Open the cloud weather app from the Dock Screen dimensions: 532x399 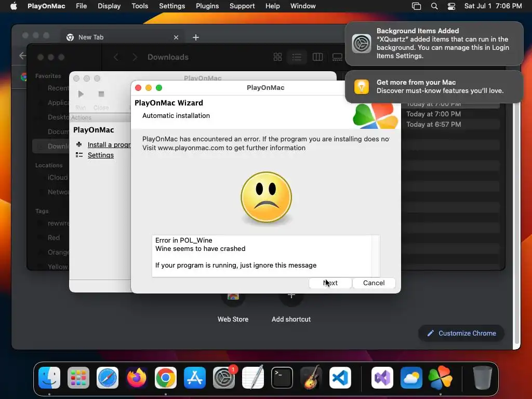[x=411, y=378]
